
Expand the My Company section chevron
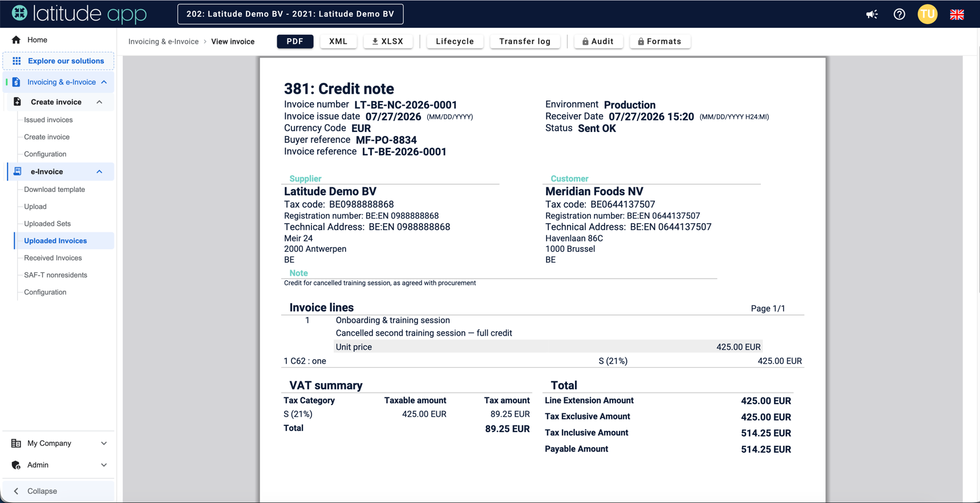[104, 444]
